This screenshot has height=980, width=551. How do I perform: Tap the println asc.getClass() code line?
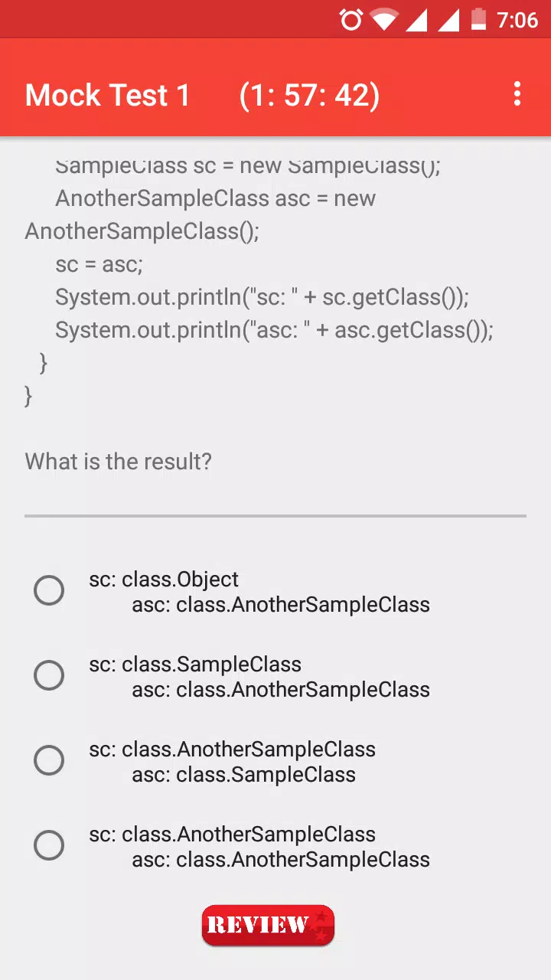[x=274, y=331]
